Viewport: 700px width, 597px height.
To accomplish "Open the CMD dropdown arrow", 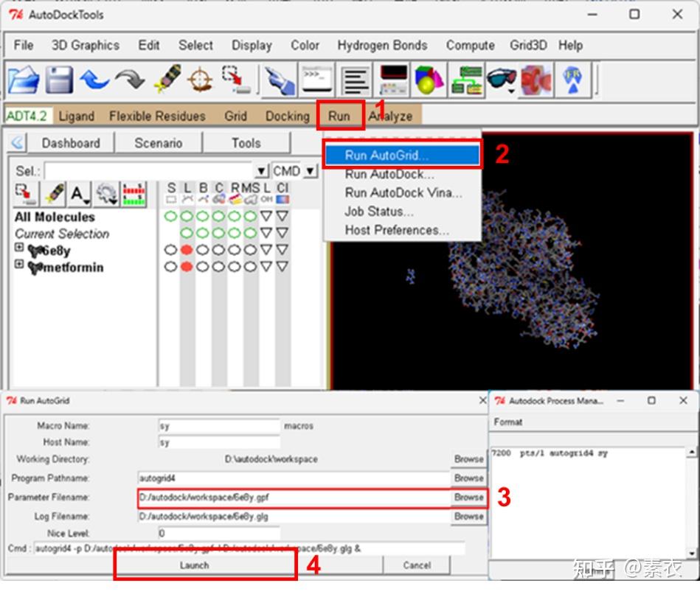I will pos(310,171).
